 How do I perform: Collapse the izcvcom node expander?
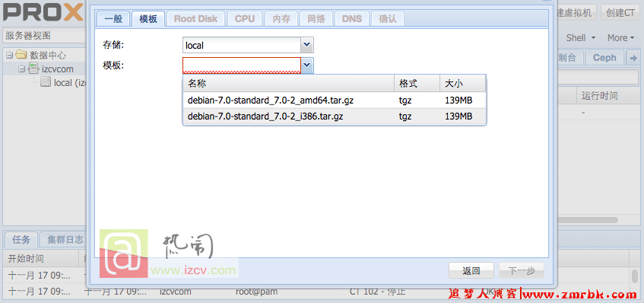22,69
